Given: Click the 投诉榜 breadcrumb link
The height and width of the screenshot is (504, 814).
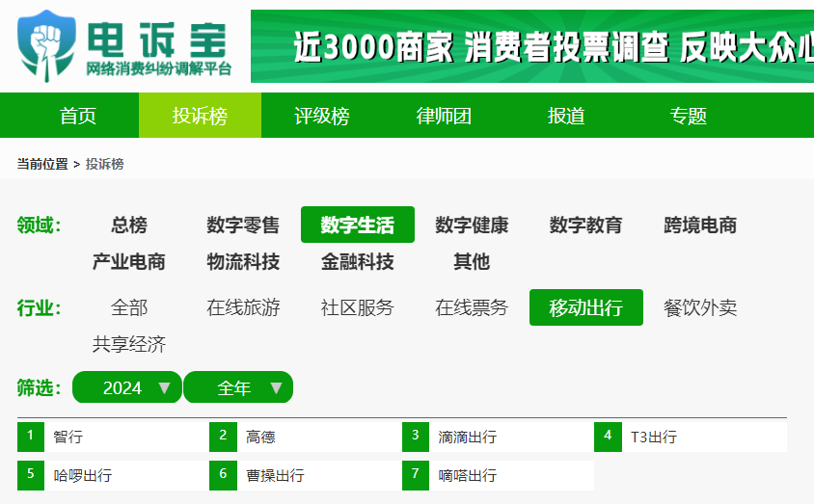Looking at the screenshot, I should pyautogui.click(x=104, y=164).
